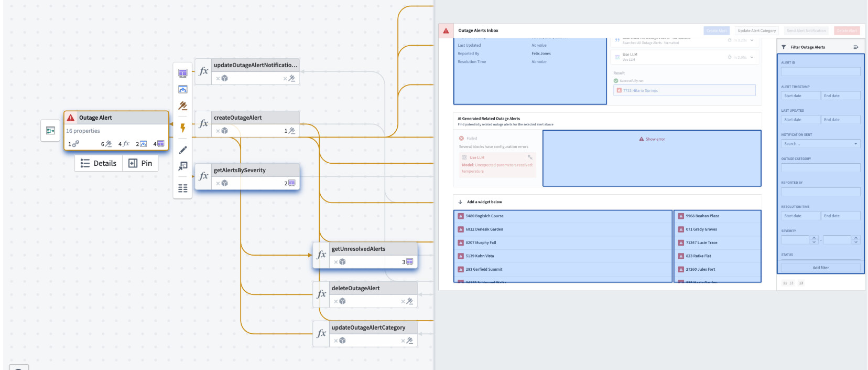Click Show error link
Screen dimensions: 868x370
click(652, 139)
